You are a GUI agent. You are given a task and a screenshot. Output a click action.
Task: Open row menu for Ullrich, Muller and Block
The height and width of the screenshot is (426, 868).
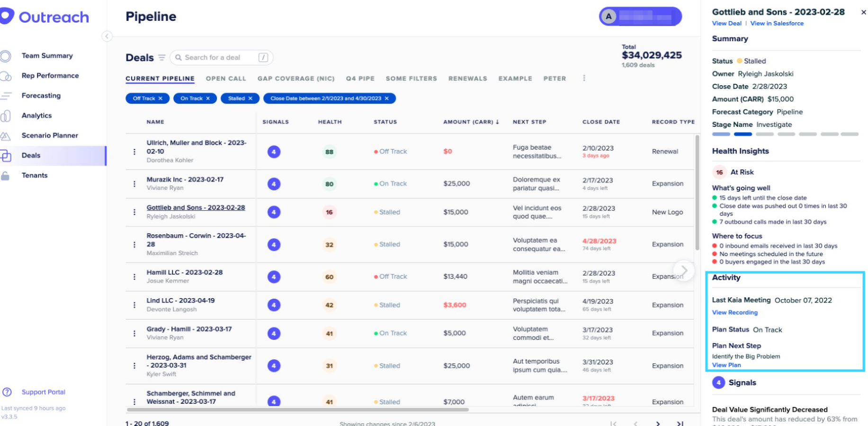tap(134, 151)
